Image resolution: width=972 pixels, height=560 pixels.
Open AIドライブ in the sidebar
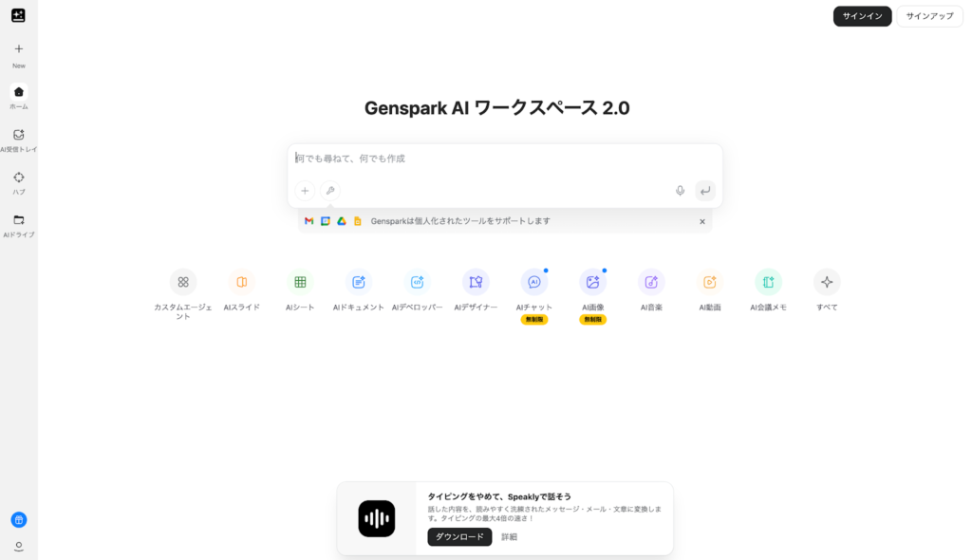19,226
